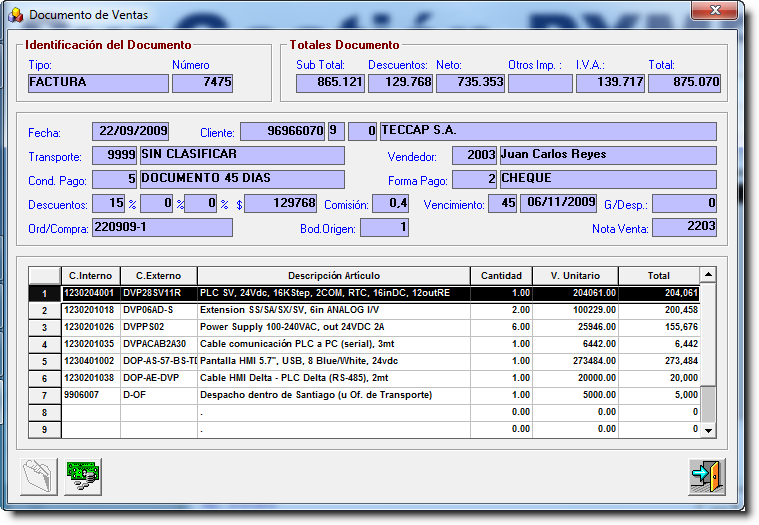
Task: Click the exit door icon
Action: tap(707, 476)
